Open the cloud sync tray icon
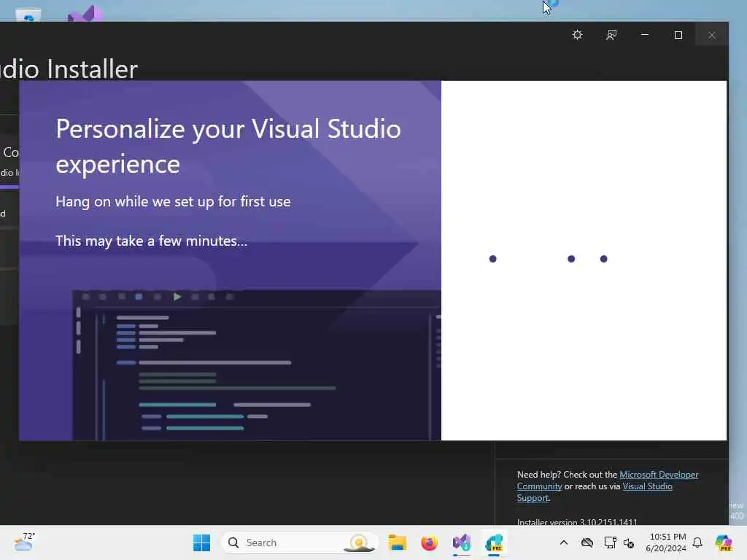 click(x=587, y=542)
